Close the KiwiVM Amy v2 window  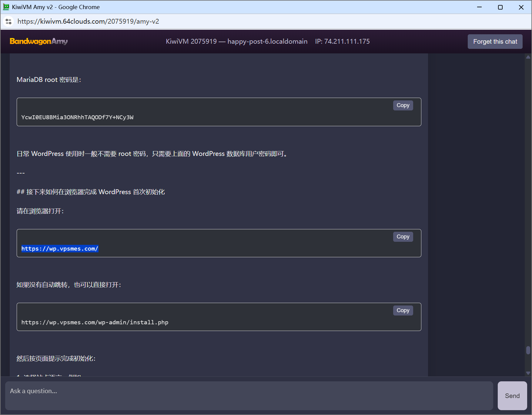[521, 7]
